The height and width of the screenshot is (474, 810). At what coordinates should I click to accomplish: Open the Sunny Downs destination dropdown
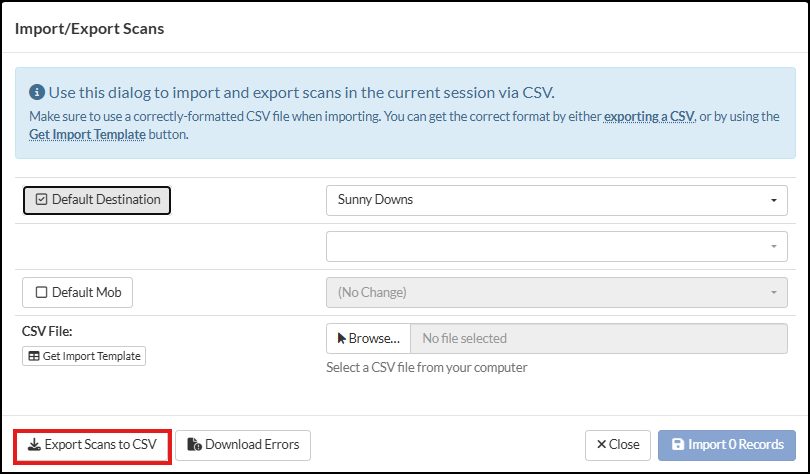556,200
